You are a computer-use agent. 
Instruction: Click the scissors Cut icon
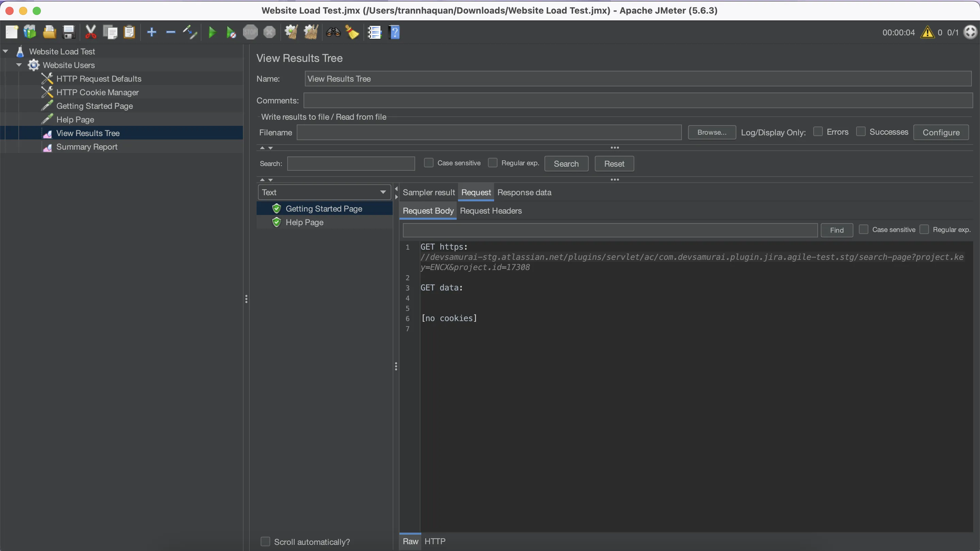click(x=91, y=32)
